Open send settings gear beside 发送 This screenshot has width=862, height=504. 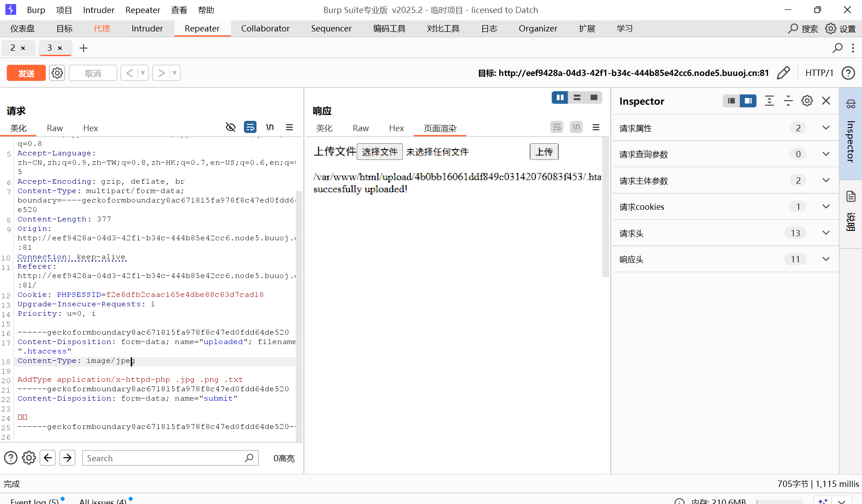57,73
